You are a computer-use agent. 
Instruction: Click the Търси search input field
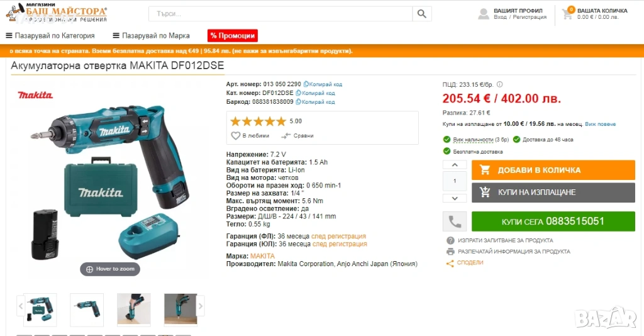pyautogui.click(x=280, y=14)
